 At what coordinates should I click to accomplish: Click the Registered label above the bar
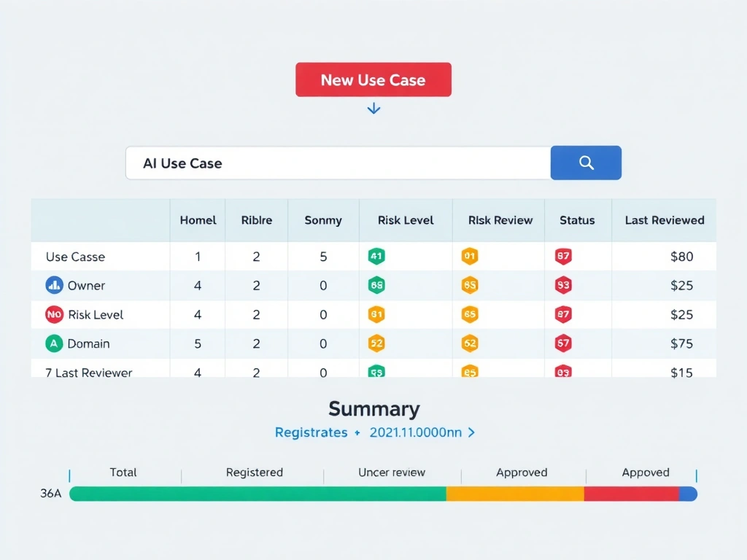click(x=255, y=472)
